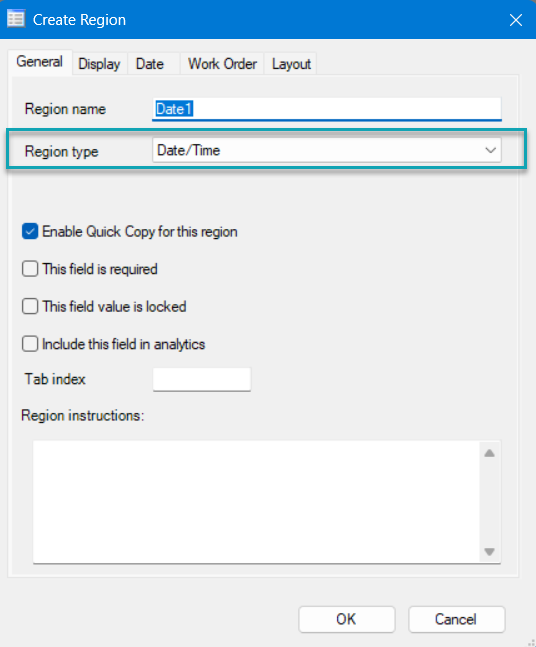Confirm with the OK button
Image resolution: width=536 pixels, height=647 pixels.
click(347, 619)
